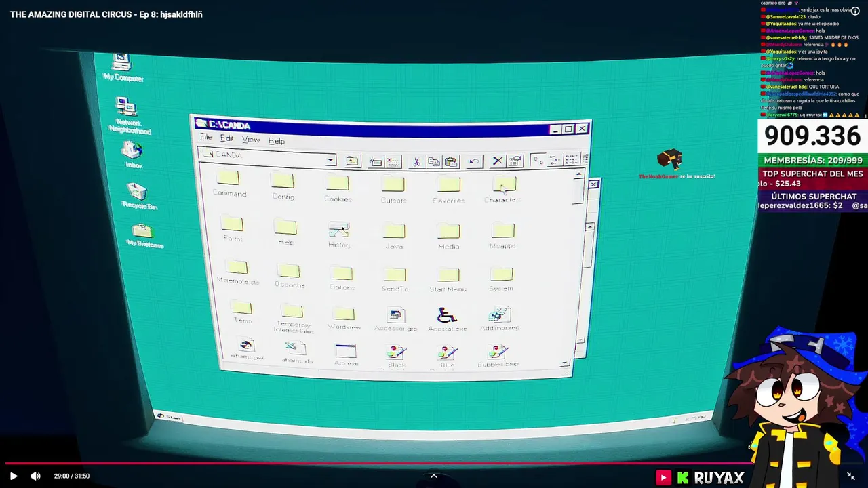Open the Inbox desktop icon
868x488 pixels.
(133, 155)
